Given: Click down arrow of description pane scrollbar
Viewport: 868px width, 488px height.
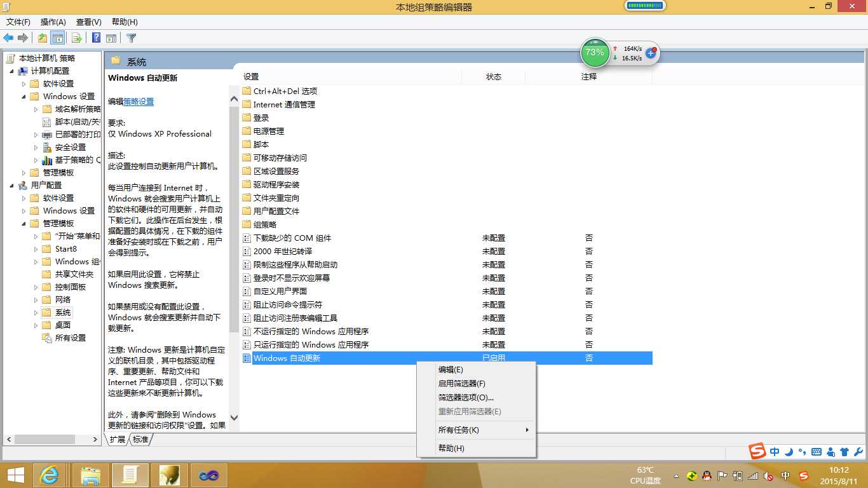Looking at the screenshot, I should (x=234, y=417).
